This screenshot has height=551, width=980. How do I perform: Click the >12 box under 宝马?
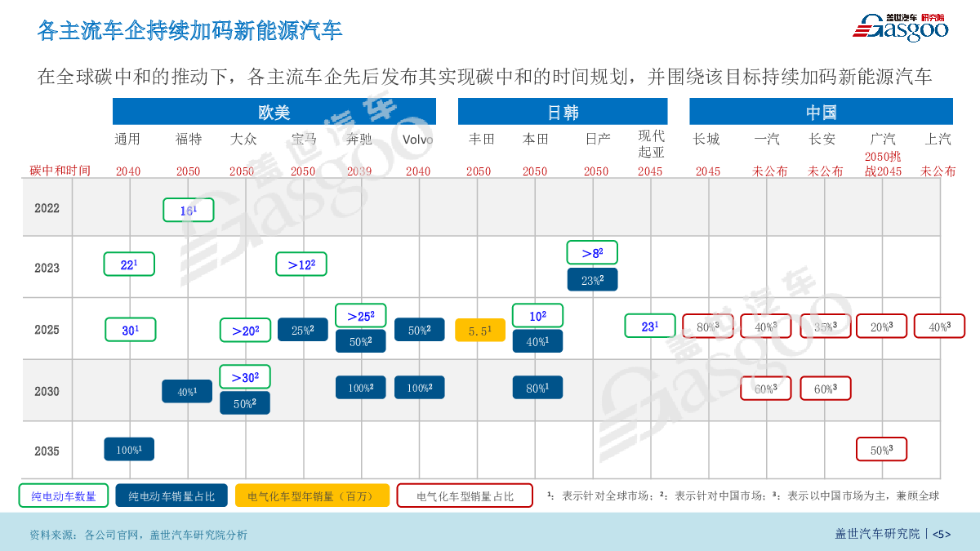coord(301,264)
